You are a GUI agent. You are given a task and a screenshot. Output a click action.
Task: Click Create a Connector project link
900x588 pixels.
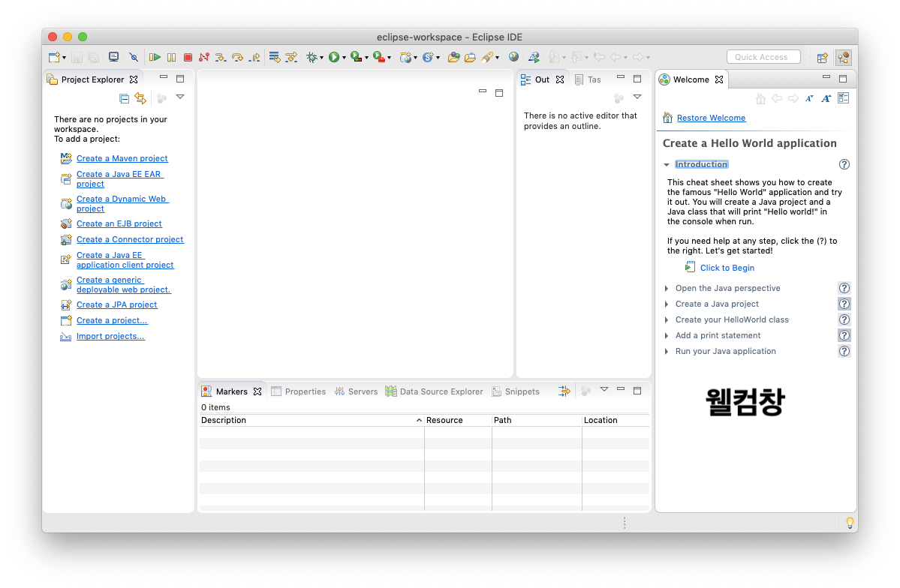[x=131, y=239]
